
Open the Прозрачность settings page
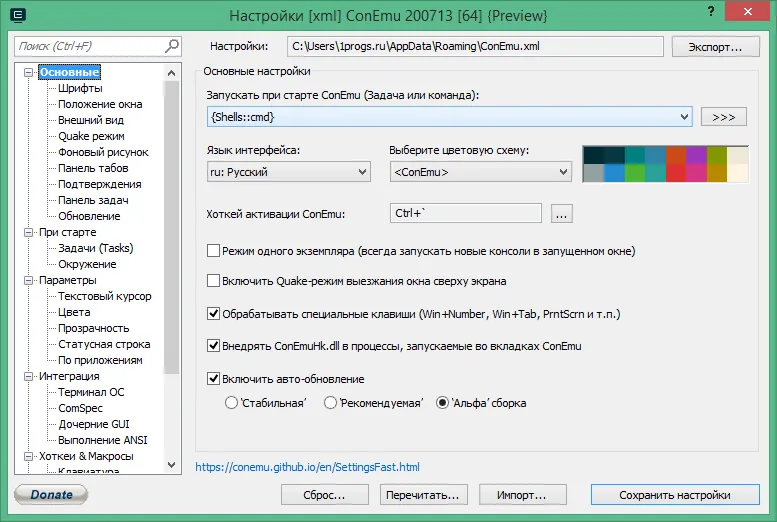click(x=94, y=328)
